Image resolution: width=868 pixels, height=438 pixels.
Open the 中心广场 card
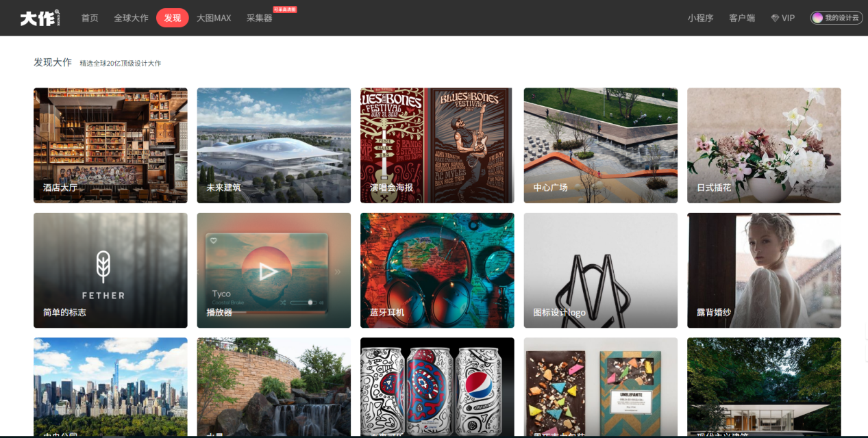click(x=601, y=145)
